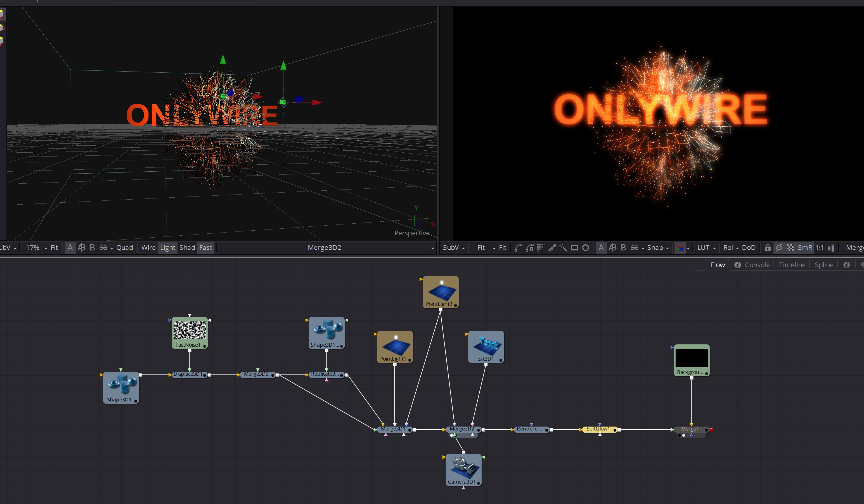The image size is (864, 504).
Task: Open SubV dropdown arrow in right viewer
Action: point(463,249)
